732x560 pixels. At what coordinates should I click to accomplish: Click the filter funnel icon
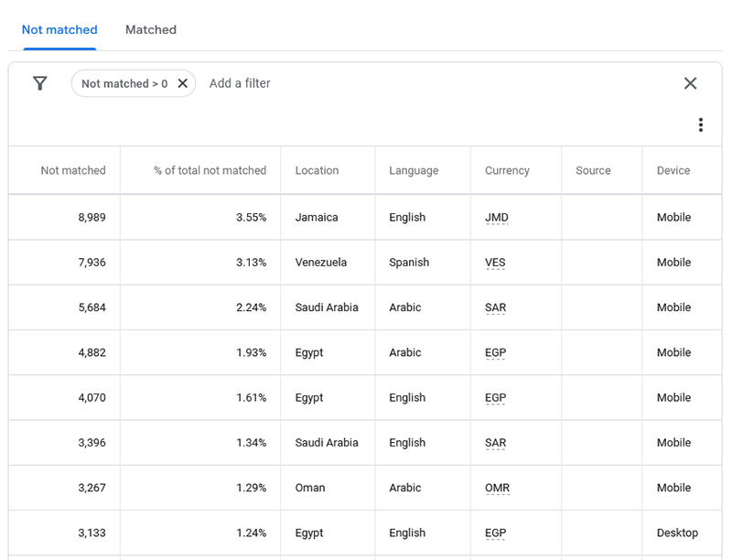coord(40,83)
